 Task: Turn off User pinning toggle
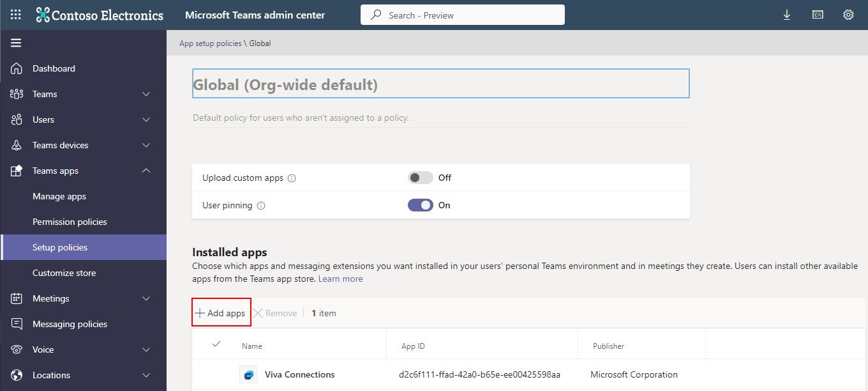tap(421, 205)
